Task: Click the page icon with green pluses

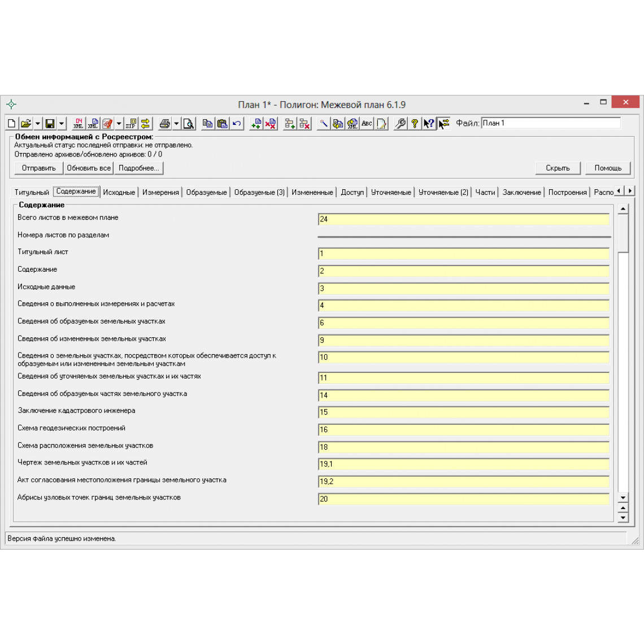Action: click(x=256, y=123)
